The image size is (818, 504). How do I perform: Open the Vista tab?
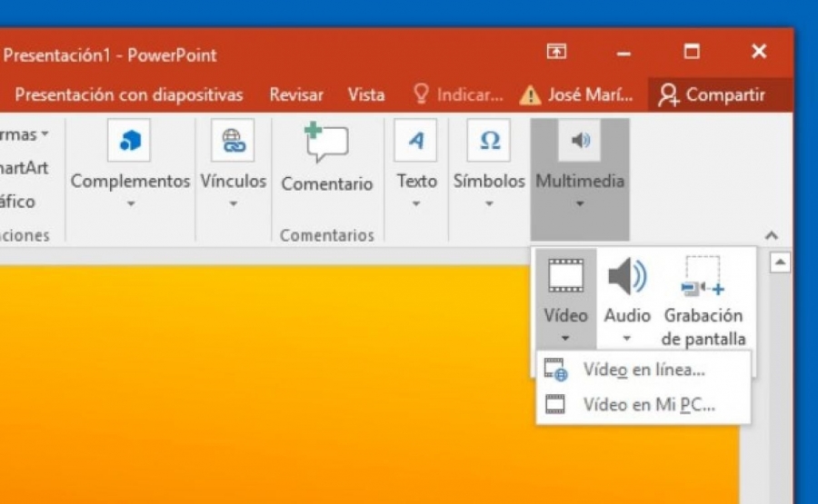point(366,94)
